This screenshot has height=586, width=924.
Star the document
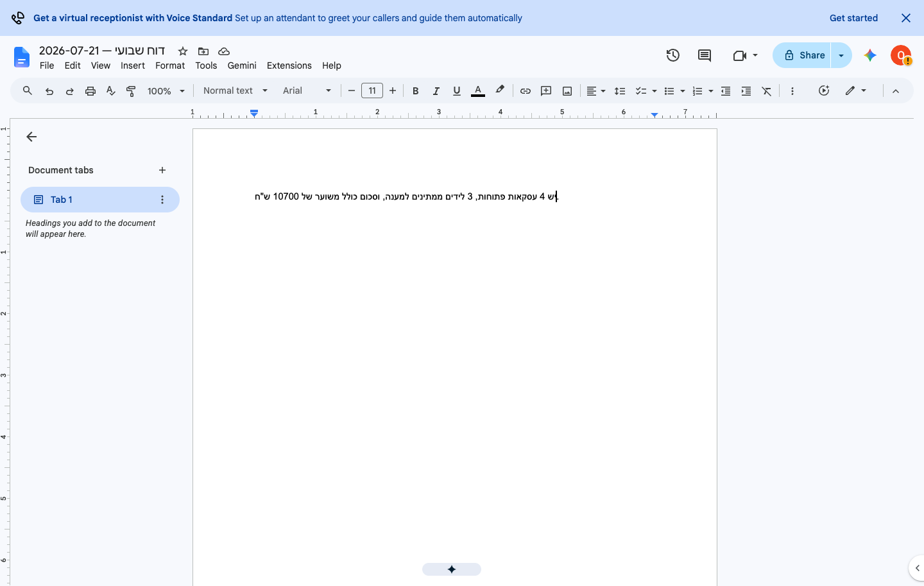pyautogui.click(x=183, y=51)
